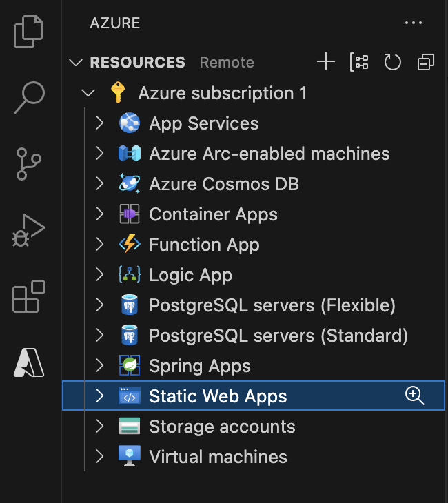Click the PostgreSQL servers (Flexible) icon

click(130, 305)
